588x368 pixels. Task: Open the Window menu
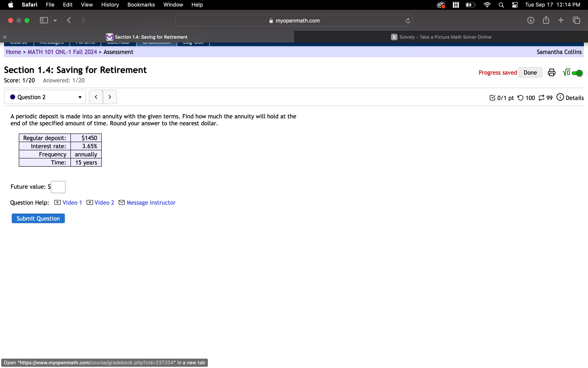click(173, 5)
